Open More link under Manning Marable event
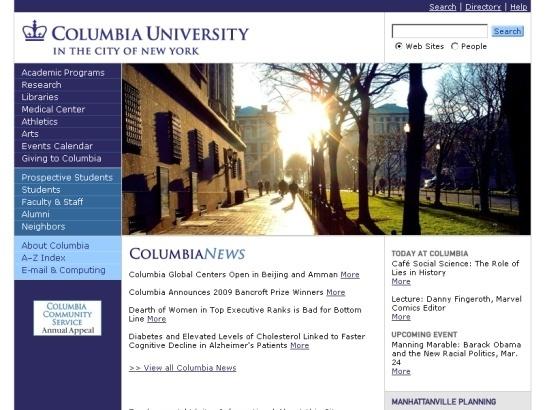Viewport: 545px width, 410px height. [401, 371]
